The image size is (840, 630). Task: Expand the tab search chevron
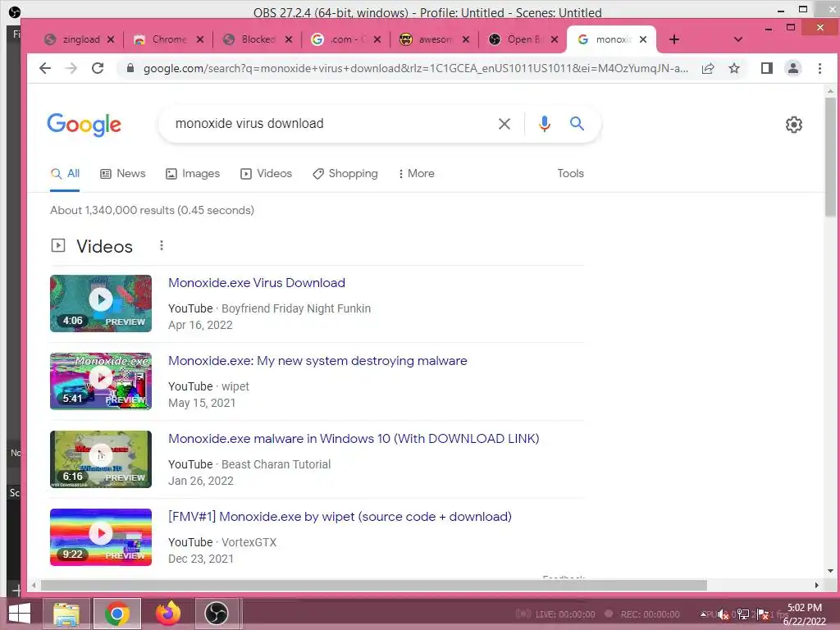click(737, 39)
